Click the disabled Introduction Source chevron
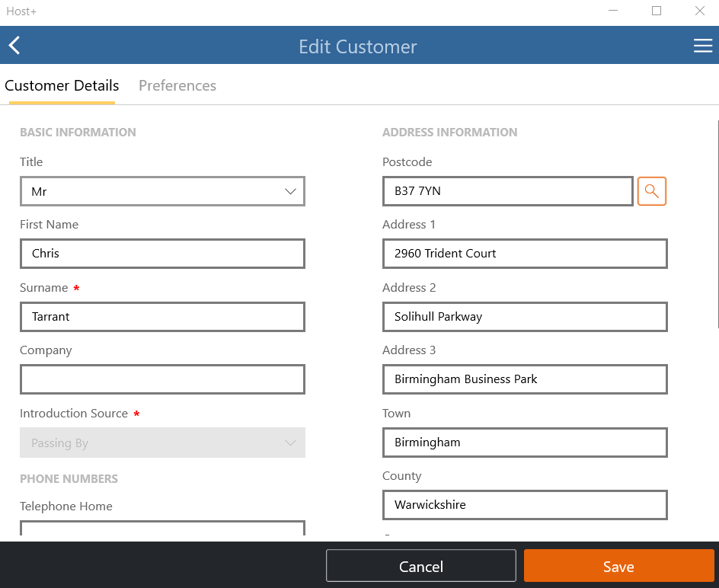Image resolution: width=719 pixels, height=588 pixels. [290, 443]
